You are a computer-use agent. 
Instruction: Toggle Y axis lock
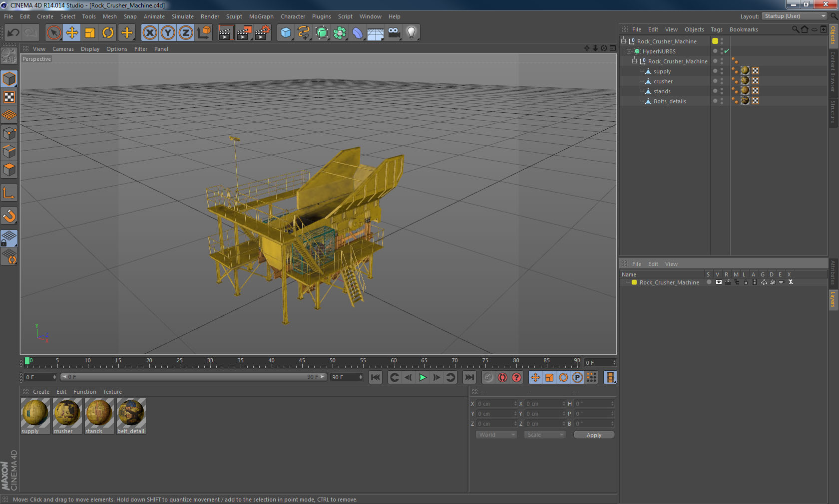click(168, 33)
